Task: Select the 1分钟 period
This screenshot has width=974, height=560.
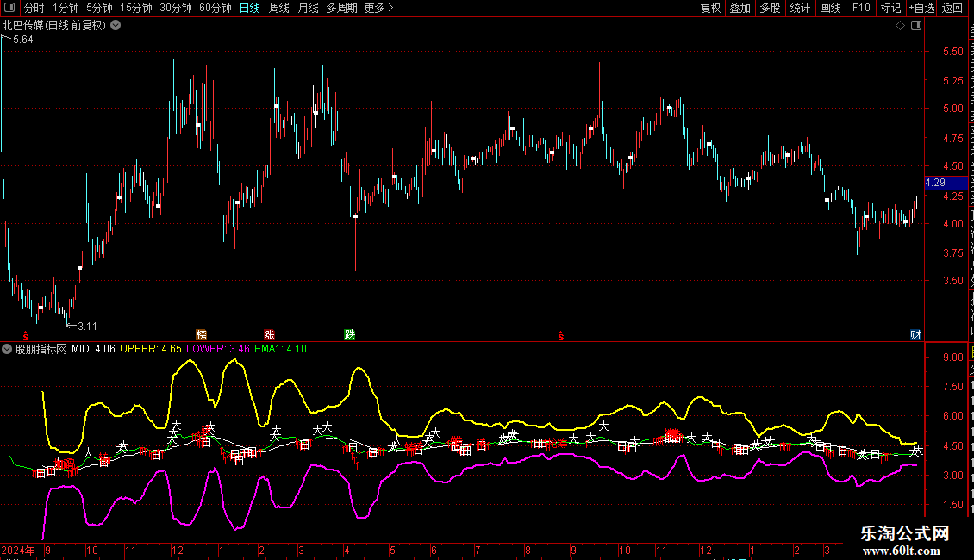Action: pos(66,8)
